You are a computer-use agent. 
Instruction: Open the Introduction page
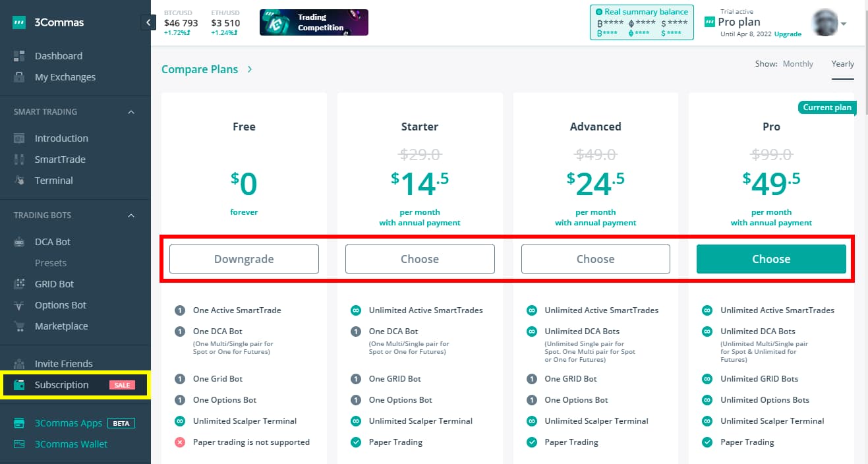[x=61, y=138]
